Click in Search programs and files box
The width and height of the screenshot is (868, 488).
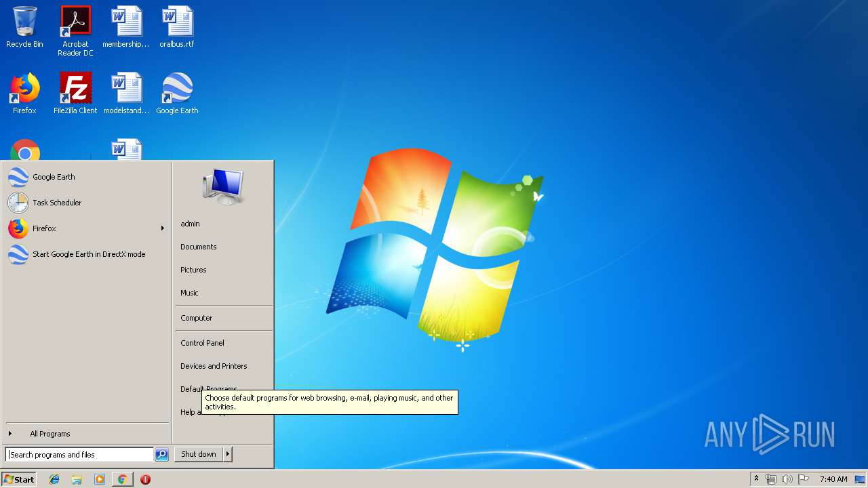coord(79,455)
